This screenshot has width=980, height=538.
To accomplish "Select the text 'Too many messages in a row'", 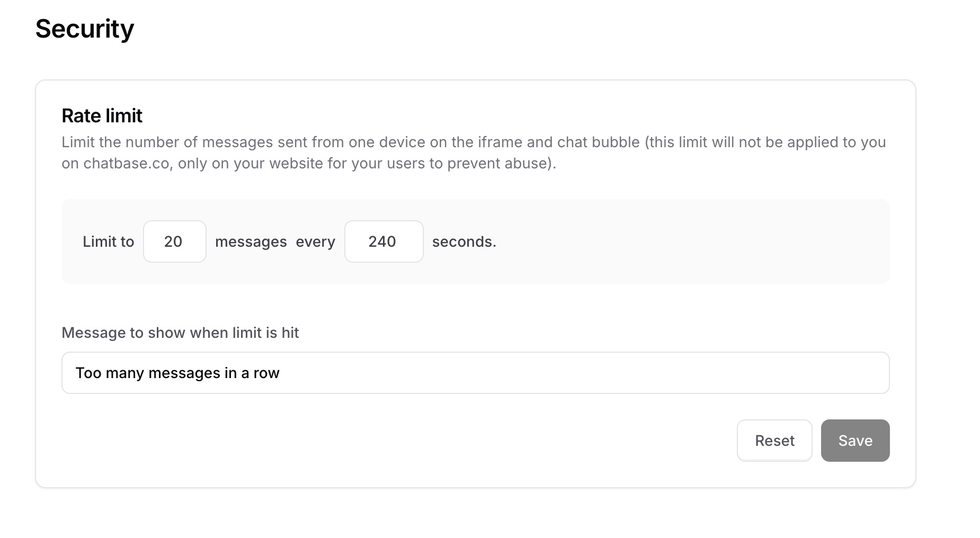I will 177,373.
